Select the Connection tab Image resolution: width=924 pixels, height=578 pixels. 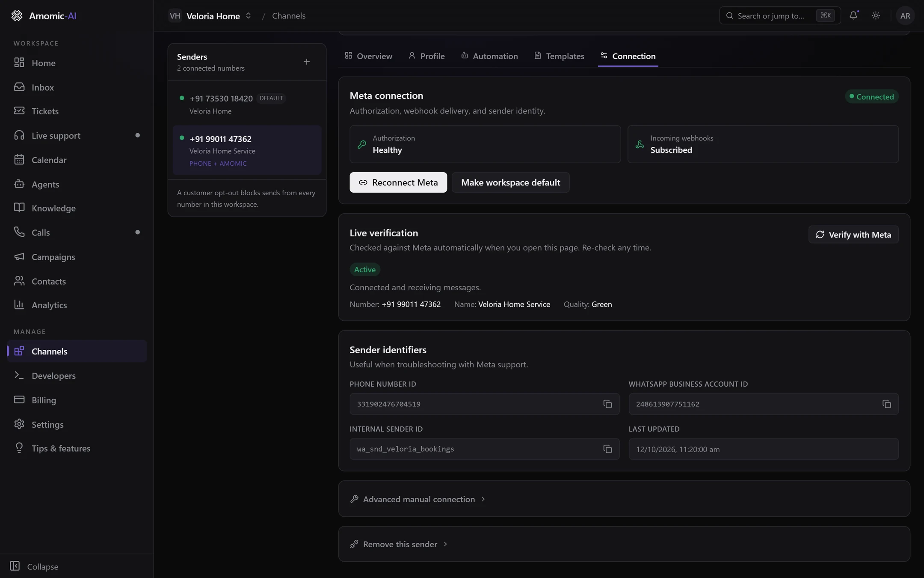(628, 56)
